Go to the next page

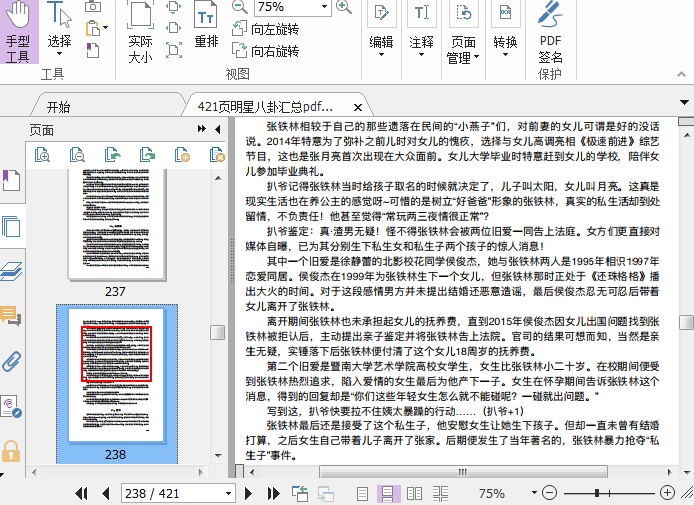[x=248, y=493]
